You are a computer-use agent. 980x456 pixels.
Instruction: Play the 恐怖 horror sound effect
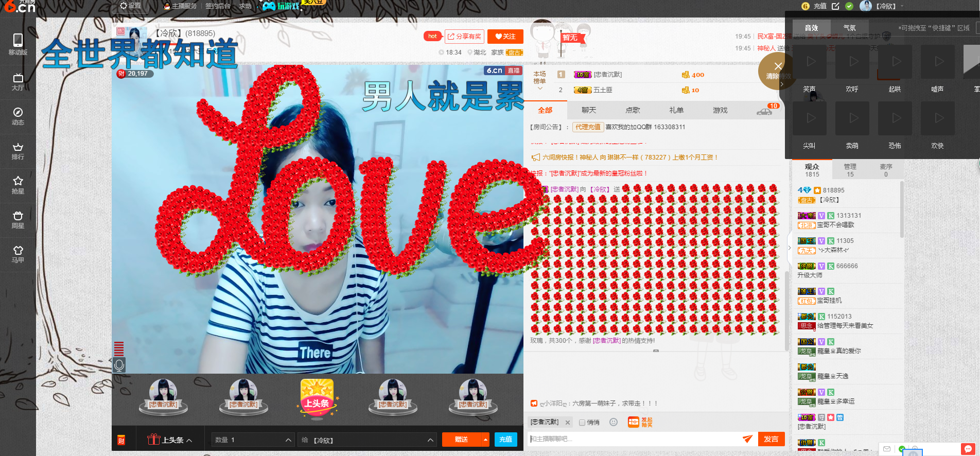pyautogui.click(x=896, y=118)
